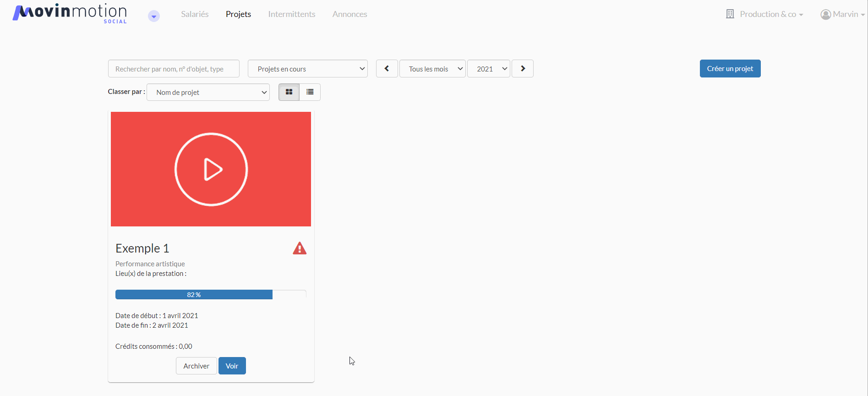Go to the Salariés menu
The width and height of the screenshot is (868, 396).
[195, 14]
